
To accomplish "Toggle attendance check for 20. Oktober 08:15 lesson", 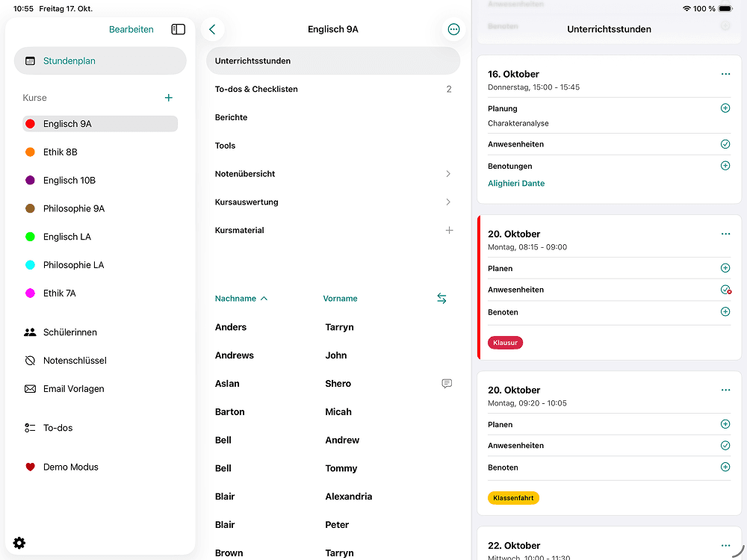I will 725,290.
